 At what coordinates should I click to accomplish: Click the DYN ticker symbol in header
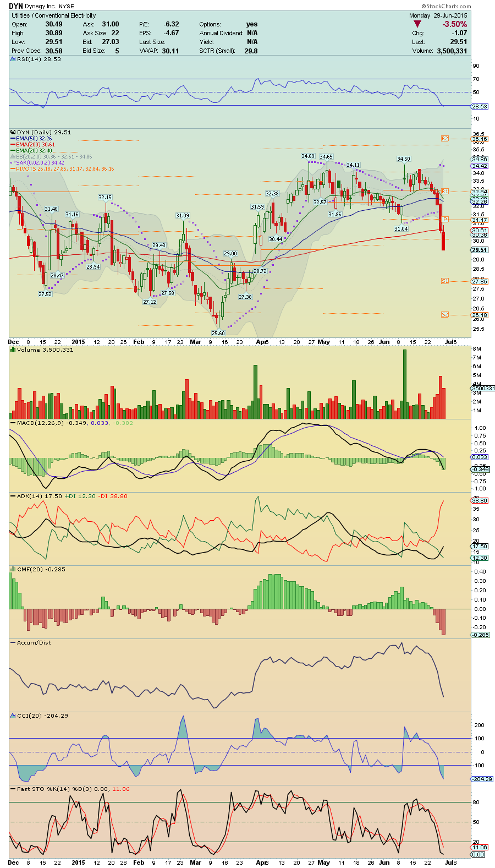point(16,7)
